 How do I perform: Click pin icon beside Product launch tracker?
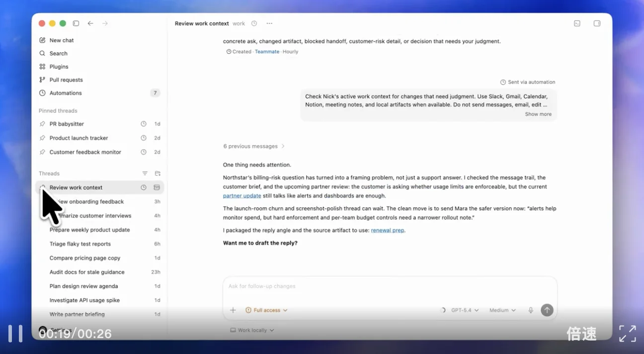[x=42, y=138]
